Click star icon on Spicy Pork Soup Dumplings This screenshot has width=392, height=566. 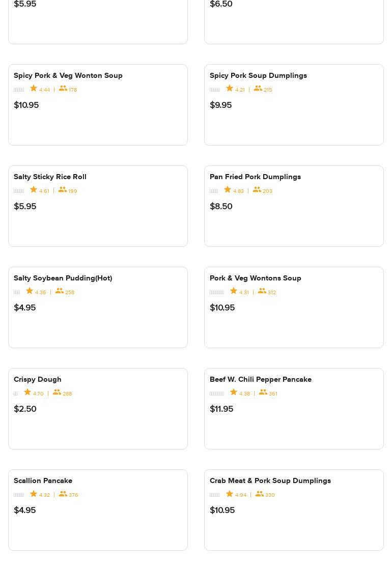(230, 89)
